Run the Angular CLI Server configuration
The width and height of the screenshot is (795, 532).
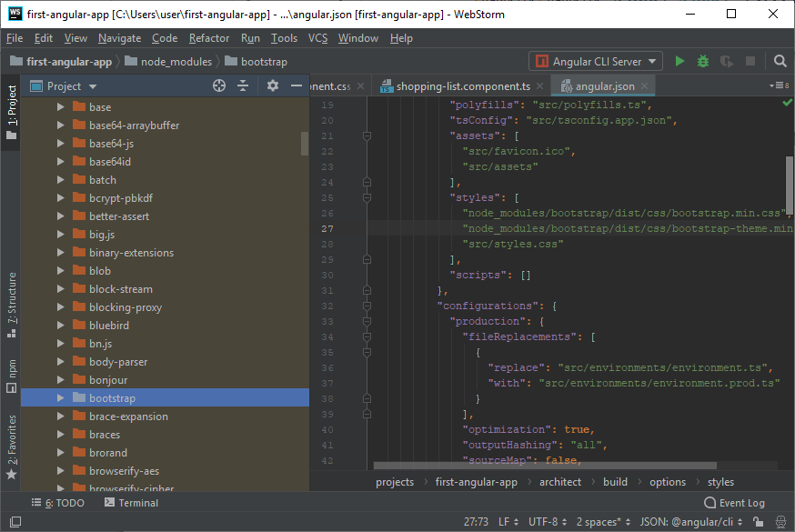pos(679,62)
